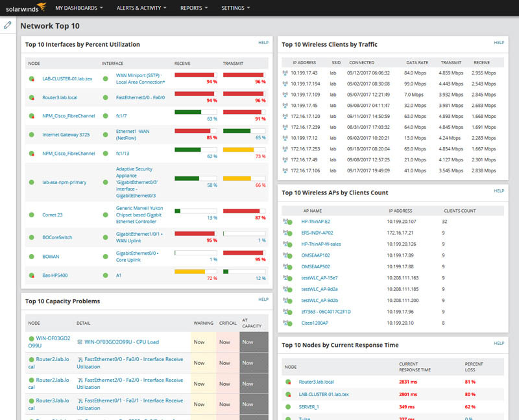Open the Settings menu
The image size is (519, 420).
point(235,8)
